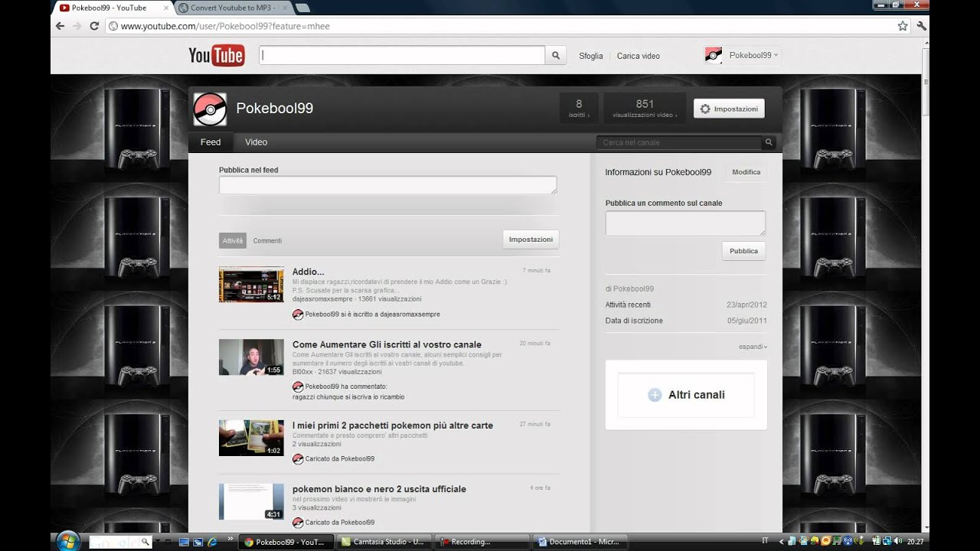This screenshot has width=980, height=551.
Task: Click the Pubblica nel feed text box
Action: (387, 185)
